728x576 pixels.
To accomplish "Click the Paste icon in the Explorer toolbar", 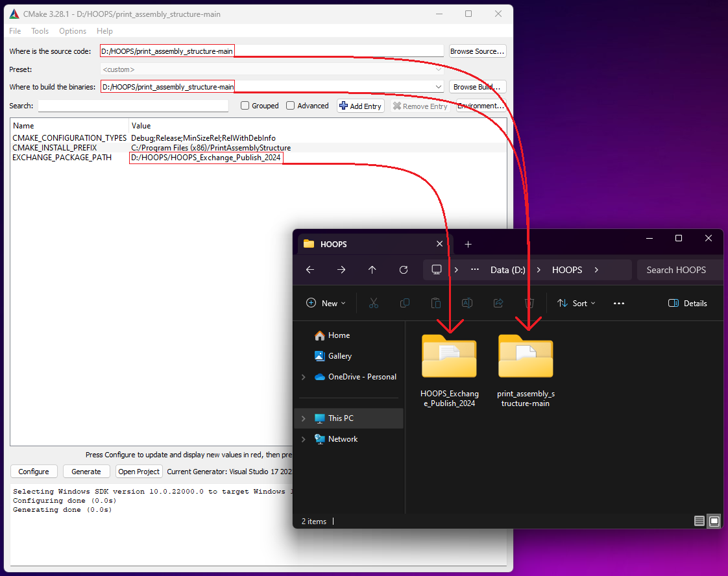I will (436, 303).
